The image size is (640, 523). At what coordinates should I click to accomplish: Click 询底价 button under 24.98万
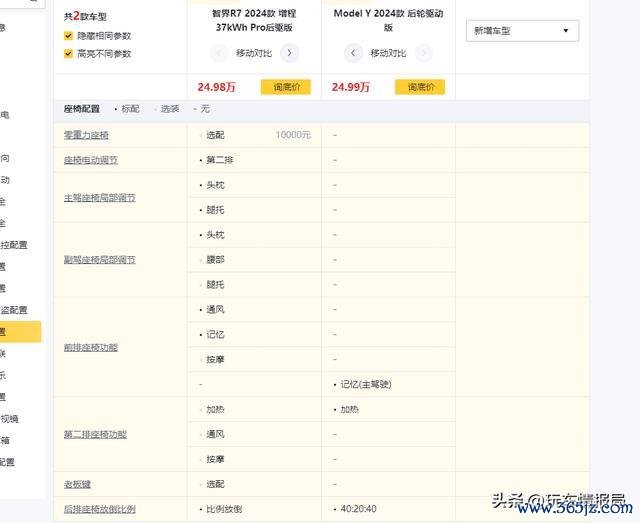click(x=286, y=87)
